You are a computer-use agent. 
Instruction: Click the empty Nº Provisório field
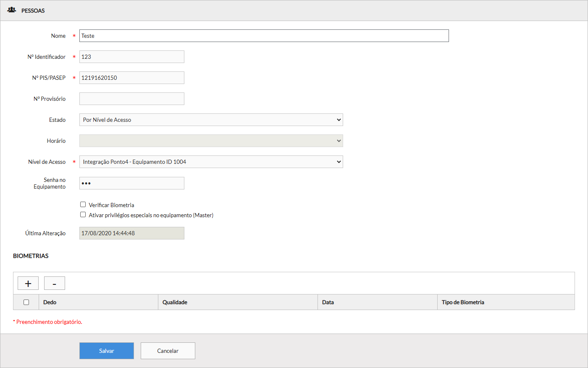[x=132, y=99]
